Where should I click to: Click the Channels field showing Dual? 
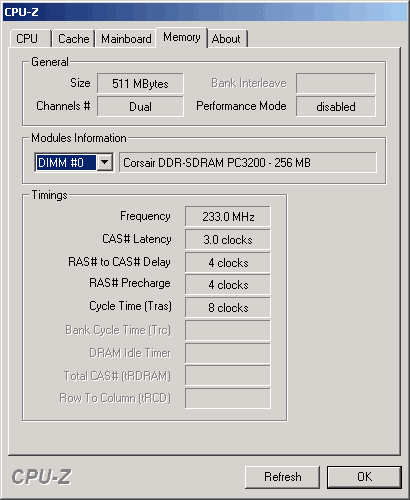[140, 107]
